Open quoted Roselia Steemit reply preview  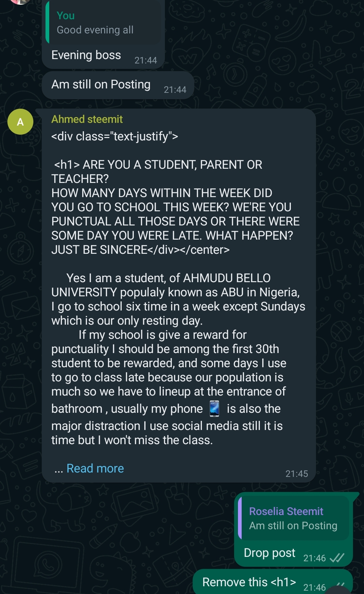[x=294, y=518]
